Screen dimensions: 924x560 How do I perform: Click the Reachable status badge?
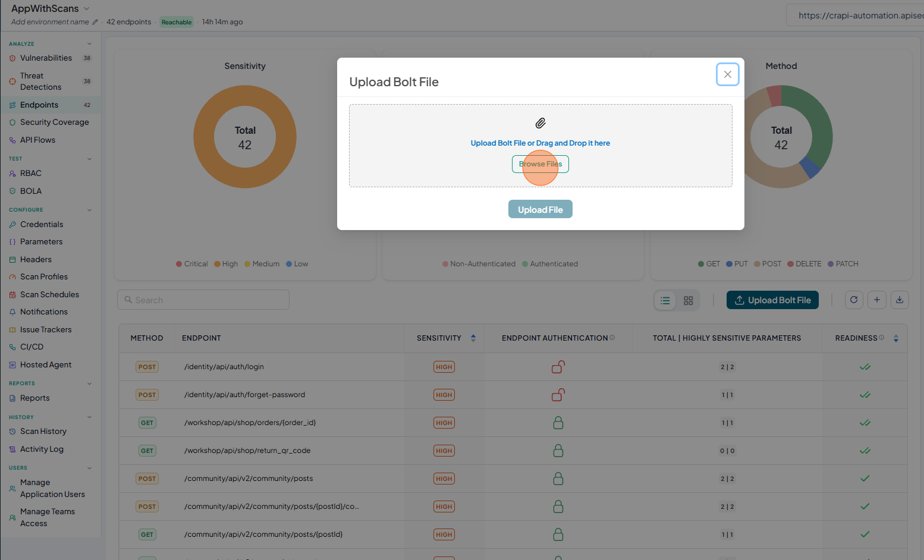[x=177, y=22]
